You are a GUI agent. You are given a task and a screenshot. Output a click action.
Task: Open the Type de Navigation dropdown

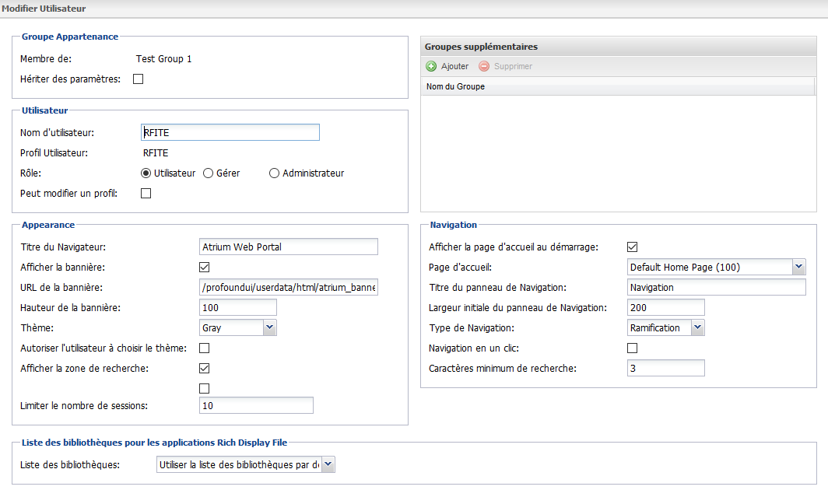tap(697, 327)
